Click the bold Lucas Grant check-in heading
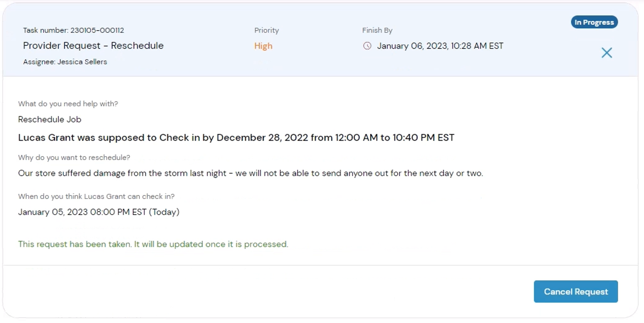The image size is (644, 323). coord(236,138)
